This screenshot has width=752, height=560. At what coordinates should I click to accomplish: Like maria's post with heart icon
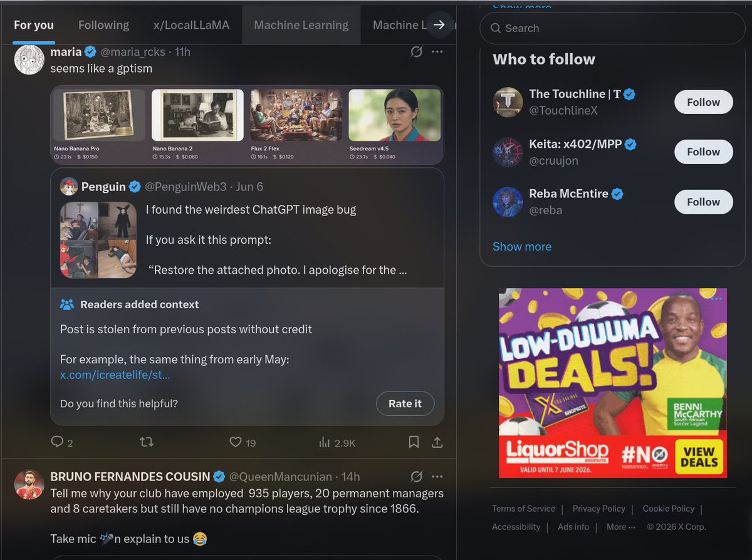[x=236, y=442]
